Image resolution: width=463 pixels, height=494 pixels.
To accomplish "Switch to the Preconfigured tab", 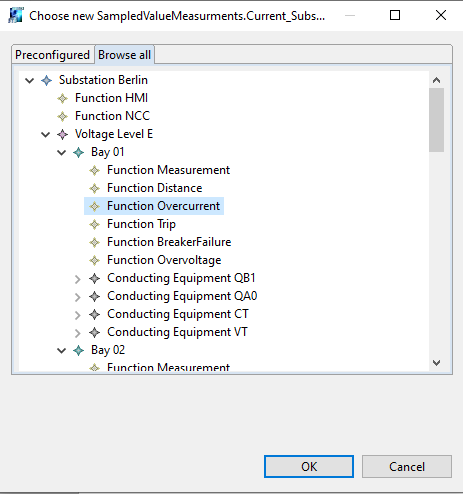I will click(53, 55).
